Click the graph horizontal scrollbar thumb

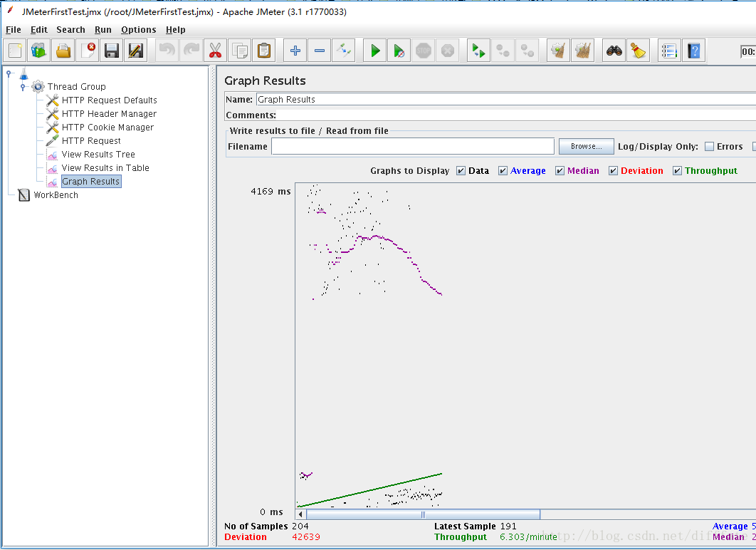click(423, 514)
